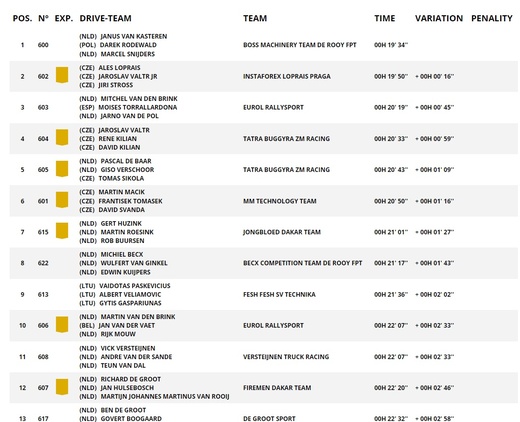Select Boss Machinery Team De Rooy FPT
The width and height of the screenshot is (520, 422).
point(300,45)
